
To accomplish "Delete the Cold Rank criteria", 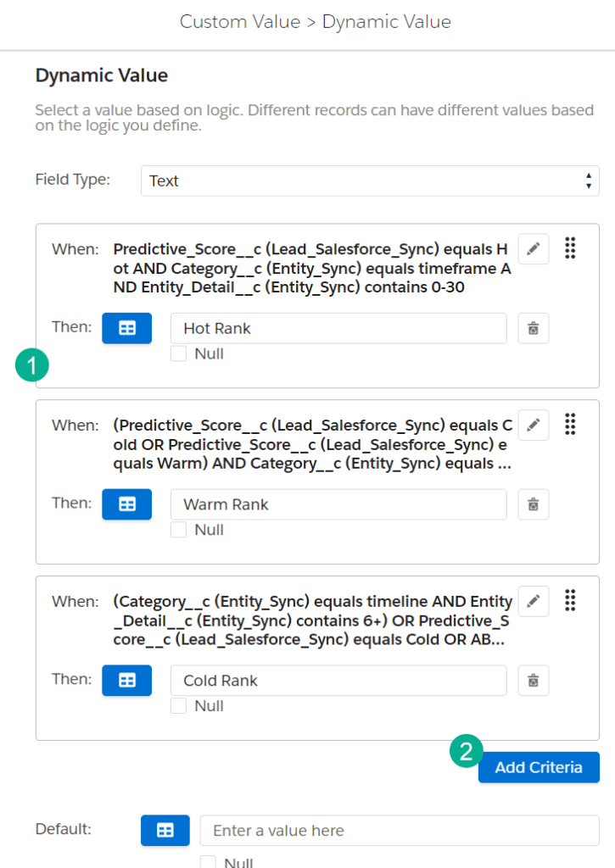I will coord(533,680).
